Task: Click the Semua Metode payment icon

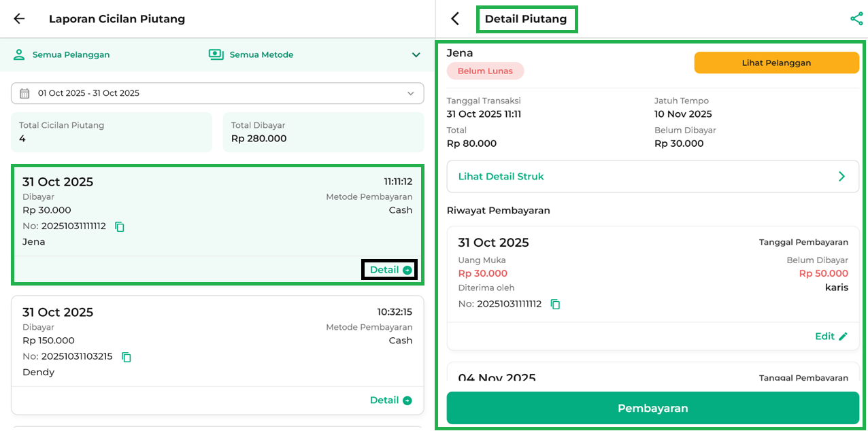Action: pos(216,54)
